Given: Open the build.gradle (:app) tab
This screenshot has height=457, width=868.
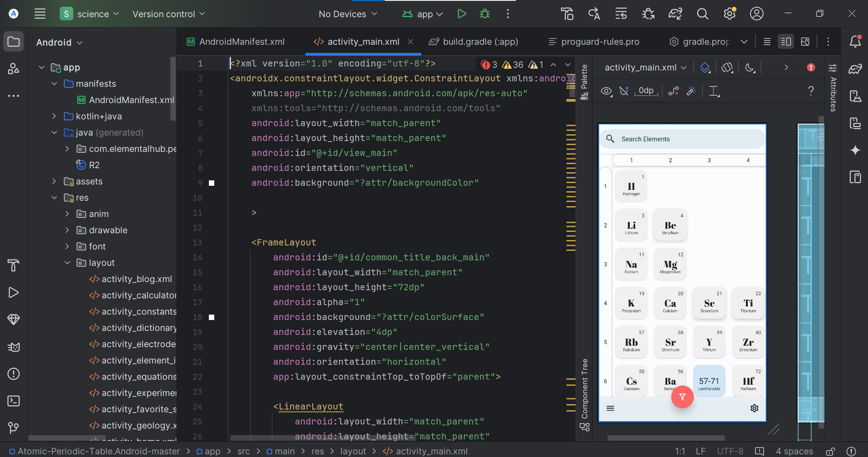Looking at the screenshot, I should 480,42.
